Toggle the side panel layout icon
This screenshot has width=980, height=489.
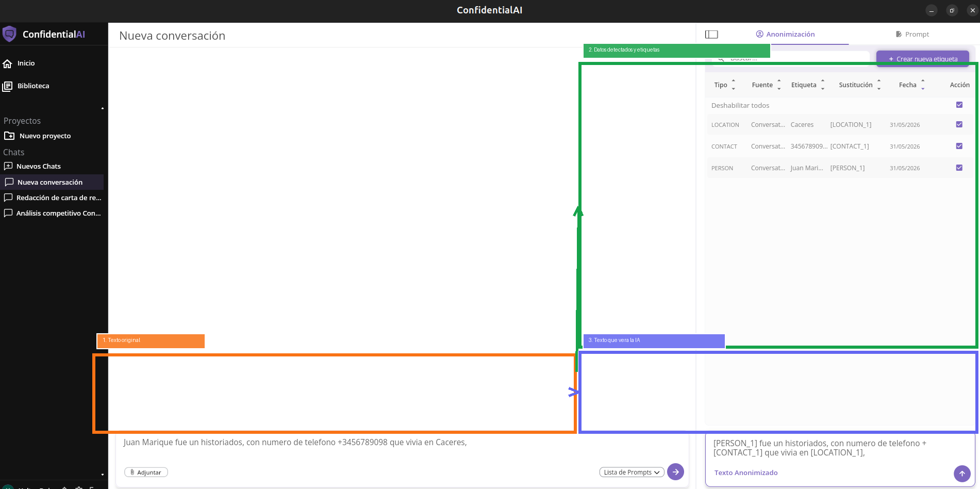point(711,34)
